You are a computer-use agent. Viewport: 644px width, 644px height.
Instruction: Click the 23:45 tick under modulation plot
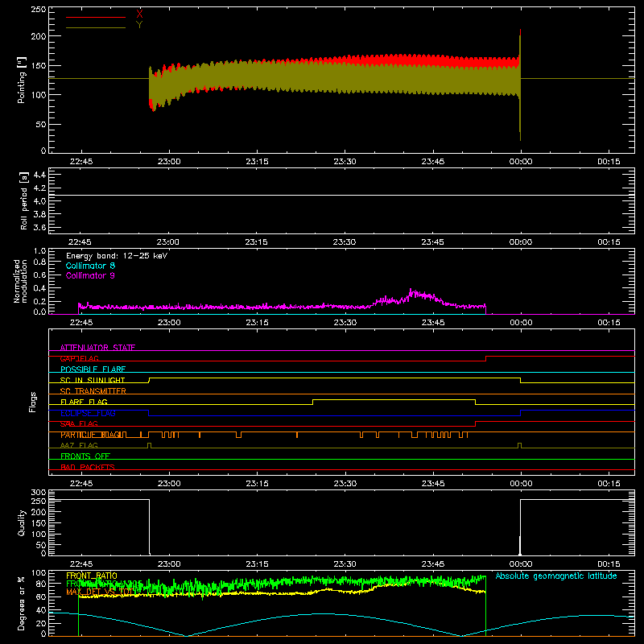(433, 323)
